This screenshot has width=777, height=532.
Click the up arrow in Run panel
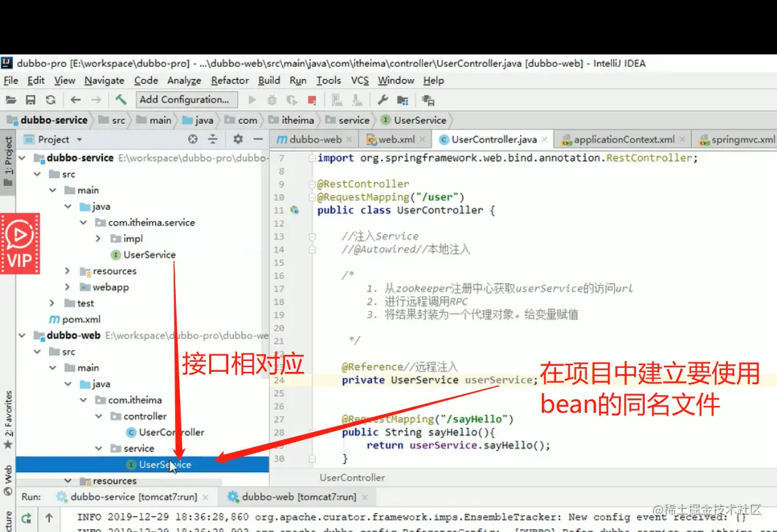(49, 518)
